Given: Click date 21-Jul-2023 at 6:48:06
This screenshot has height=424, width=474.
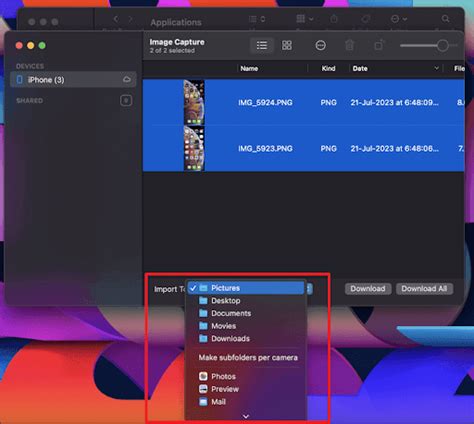Looking at the screenshot, I should 394,148.
